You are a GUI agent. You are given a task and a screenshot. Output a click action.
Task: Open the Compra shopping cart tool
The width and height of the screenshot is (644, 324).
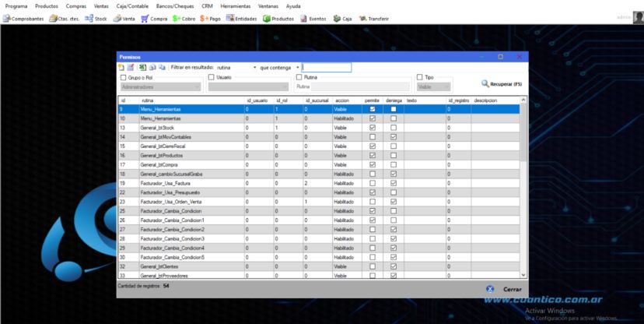[154, 19]
